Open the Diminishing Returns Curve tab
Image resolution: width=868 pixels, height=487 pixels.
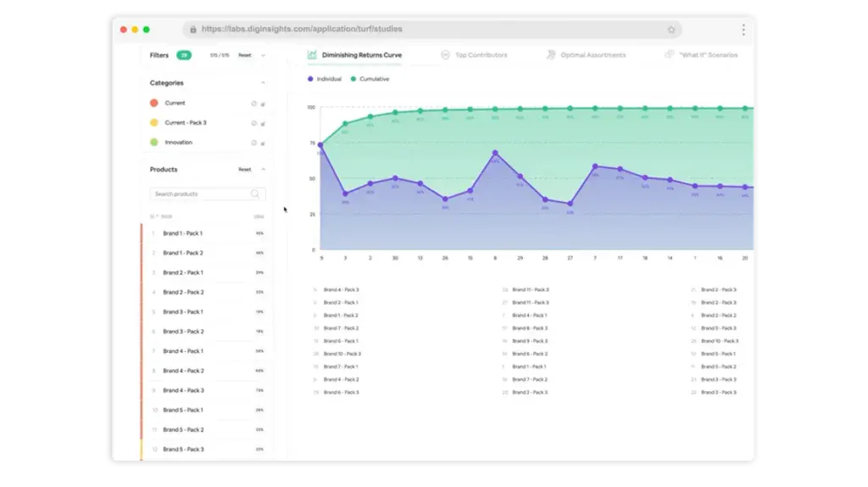(x=355, y=55)
